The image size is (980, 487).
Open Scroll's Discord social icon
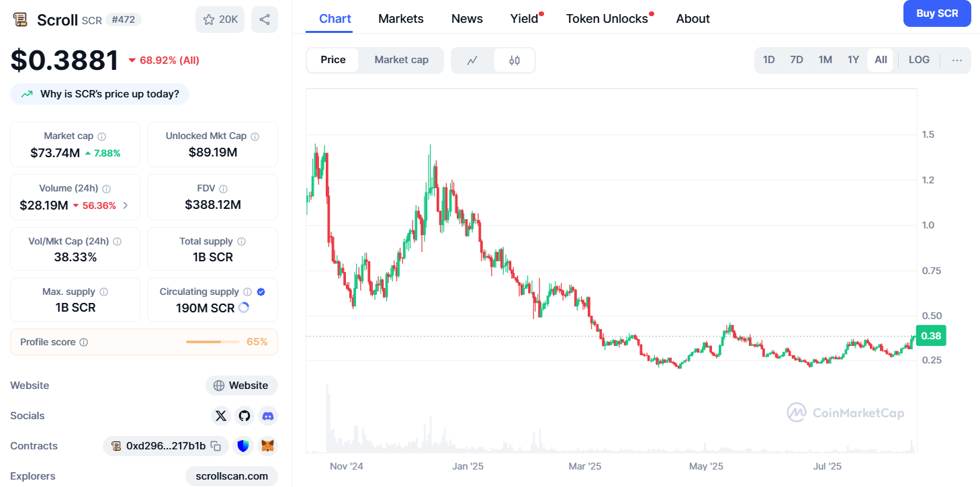[x=268, y=416]
